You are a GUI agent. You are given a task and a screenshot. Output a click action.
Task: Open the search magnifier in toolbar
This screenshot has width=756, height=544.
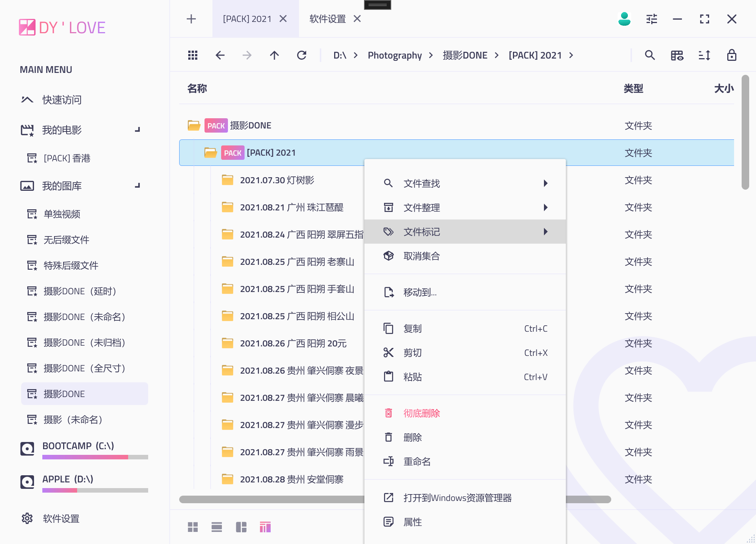[x=650, y=56]
